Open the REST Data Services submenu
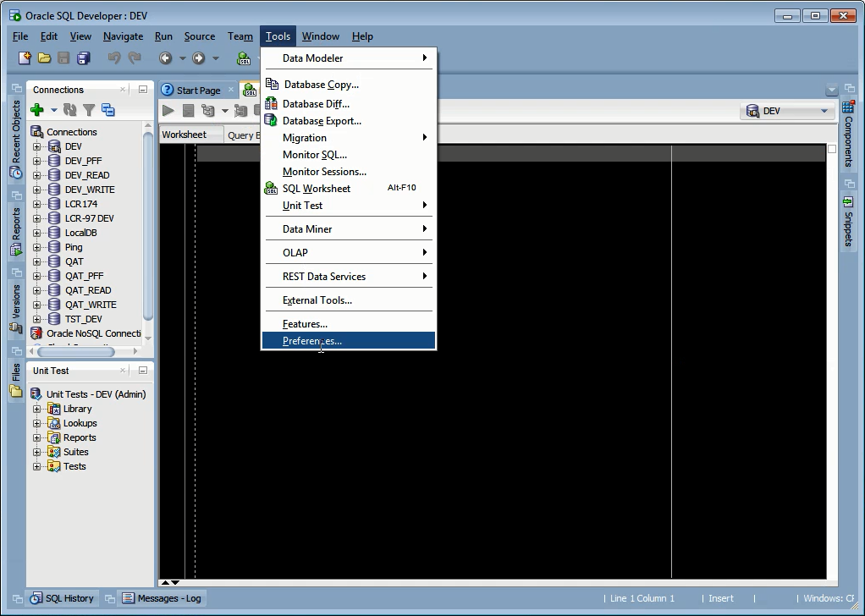Image resolution: width=865 pixels, height=616 pixels. tap(349, 277)
